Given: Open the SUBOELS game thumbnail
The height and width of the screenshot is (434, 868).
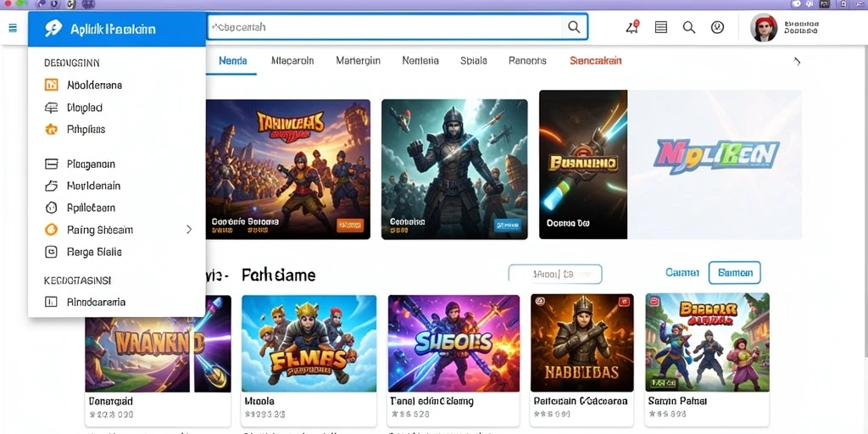Looking at the screenshot, I should [454, 343].
